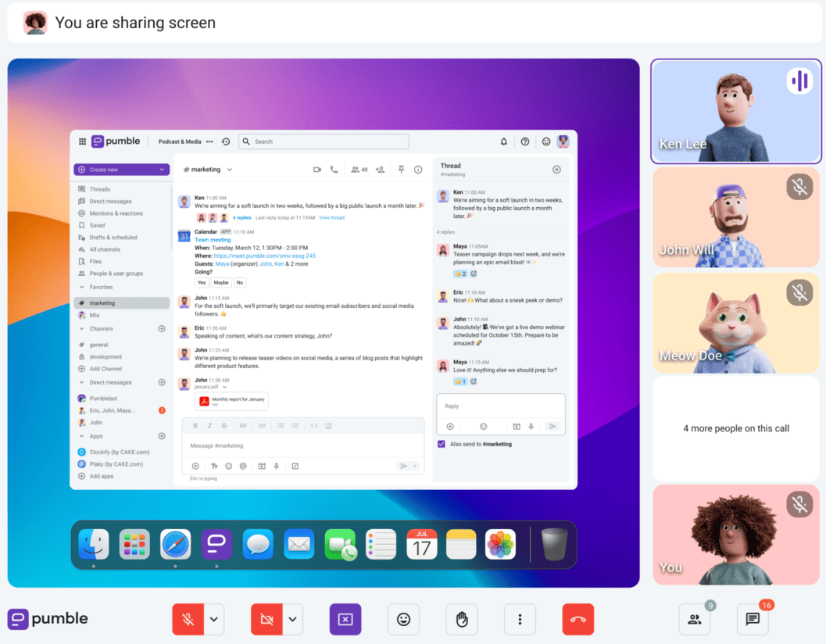Pin a message using the channel pin icon
Screen dimensions: 826x644
(400, 169)
